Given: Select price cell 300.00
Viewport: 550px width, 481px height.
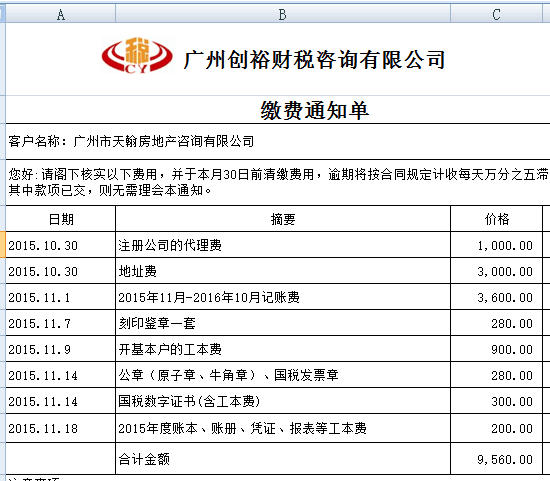Looking at the screenshot, I should click(496, 401).
